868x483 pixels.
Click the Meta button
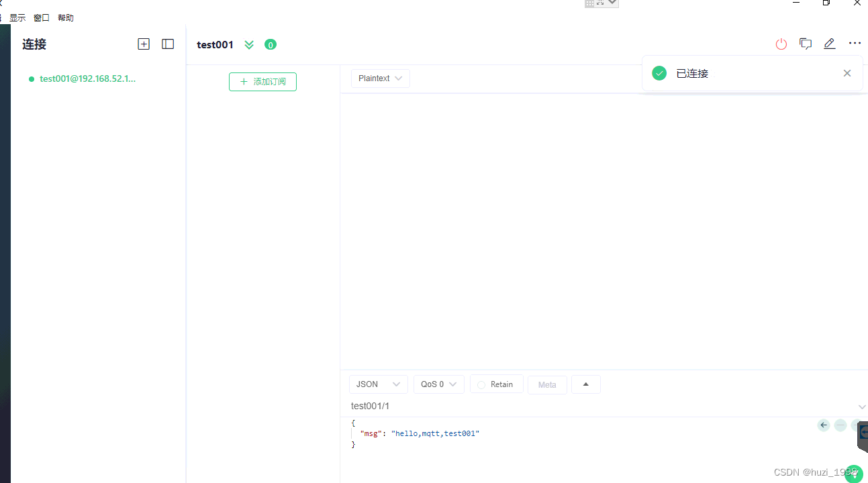[x=547, y=384]
